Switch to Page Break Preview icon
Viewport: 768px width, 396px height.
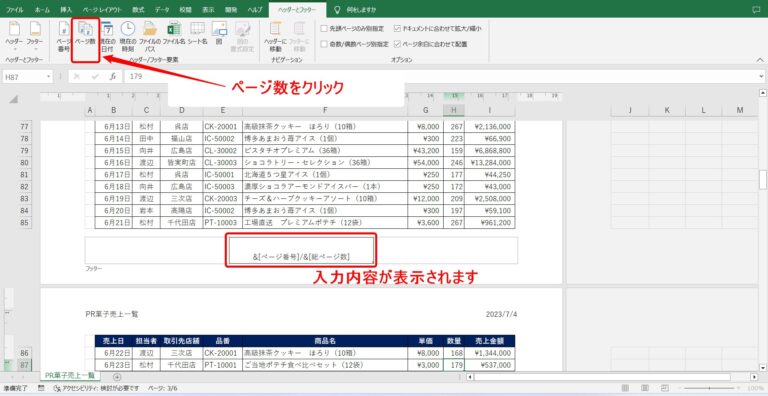[664, 389]
